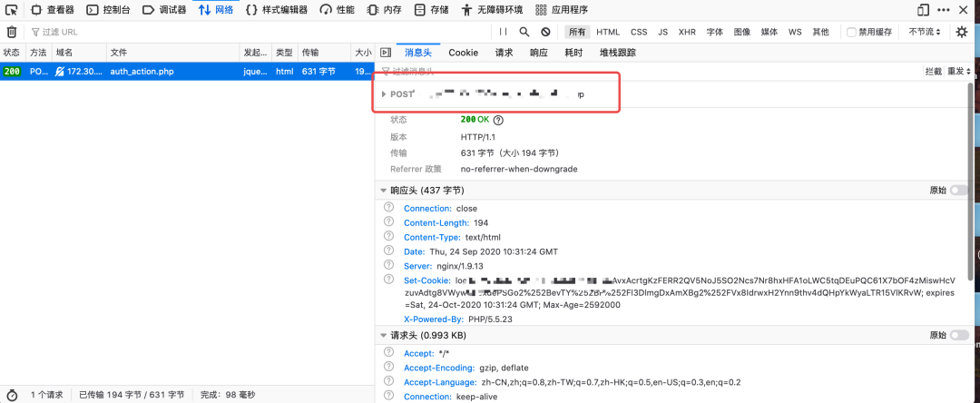Collapse the details pane using toggle icon
The image size is (980, 403).
point(386,53)
